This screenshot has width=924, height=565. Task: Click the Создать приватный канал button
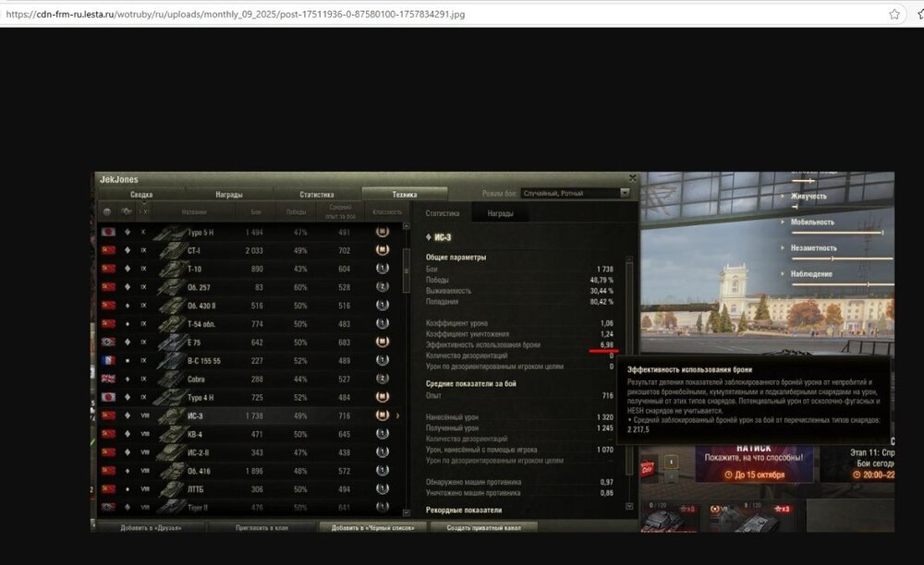tap(484, 527)
